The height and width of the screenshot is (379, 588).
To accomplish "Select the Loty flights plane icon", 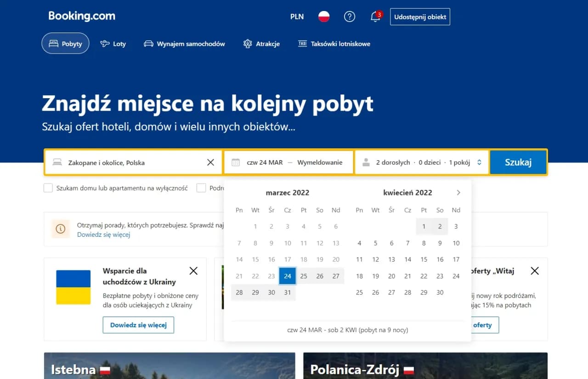I will 105,43.
